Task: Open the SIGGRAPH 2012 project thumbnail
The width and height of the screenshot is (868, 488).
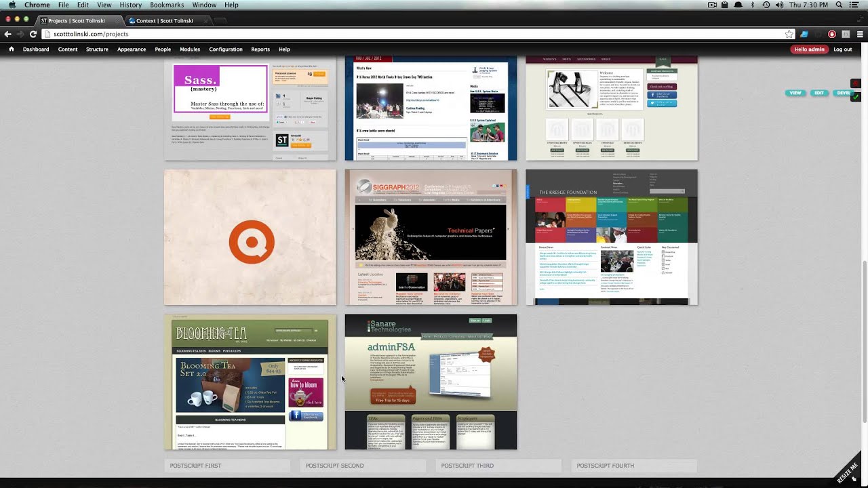Action: [x=431, y=237]
